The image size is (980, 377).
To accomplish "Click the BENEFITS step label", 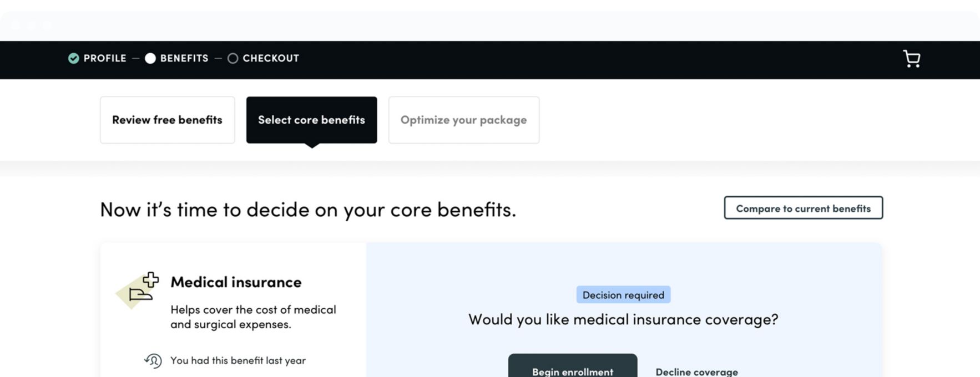I will pos(184,58).
